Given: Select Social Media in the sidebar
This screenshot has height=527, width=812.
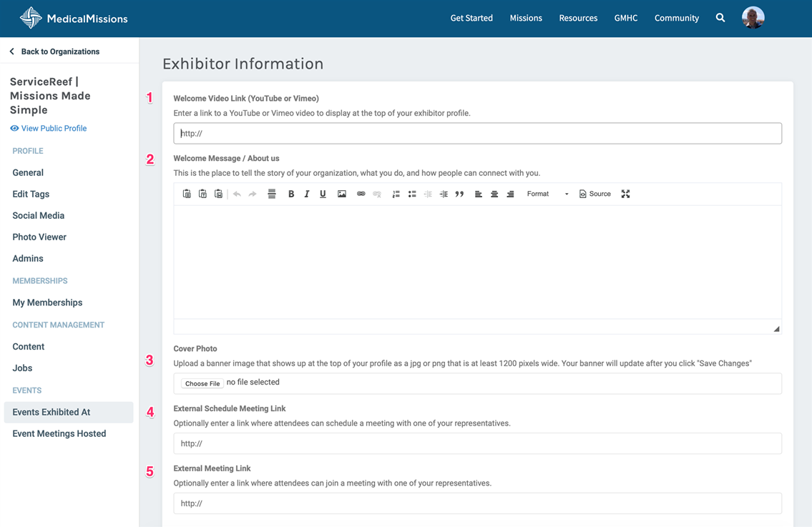Looking at the screenshot, I should [x=39, y=215].
